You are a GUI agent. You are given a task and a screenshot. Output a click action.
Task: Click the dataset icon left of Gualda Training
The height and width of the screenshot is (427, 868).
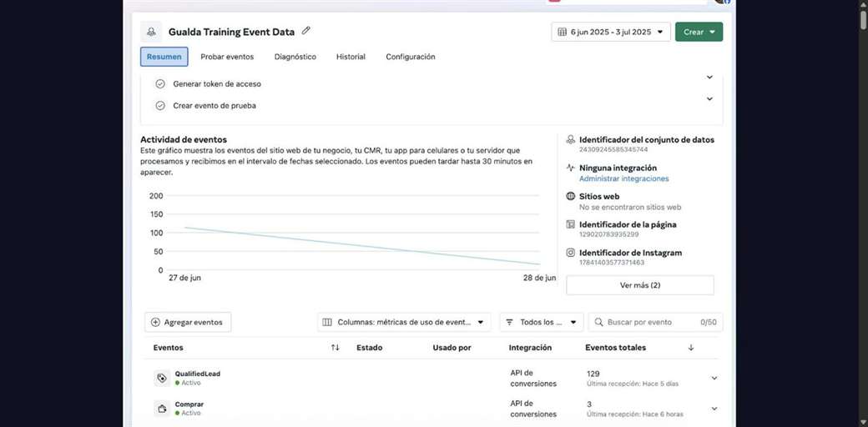point(151,32)
